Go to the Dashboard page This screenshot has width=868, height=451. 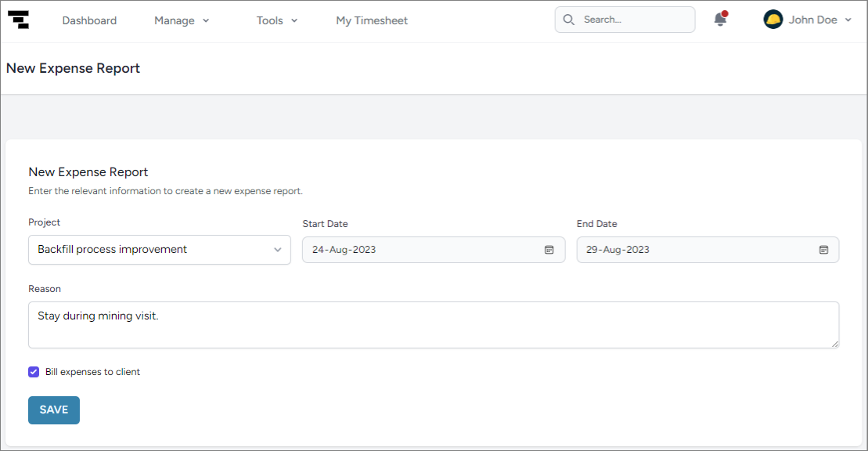[x=89, y=21]
